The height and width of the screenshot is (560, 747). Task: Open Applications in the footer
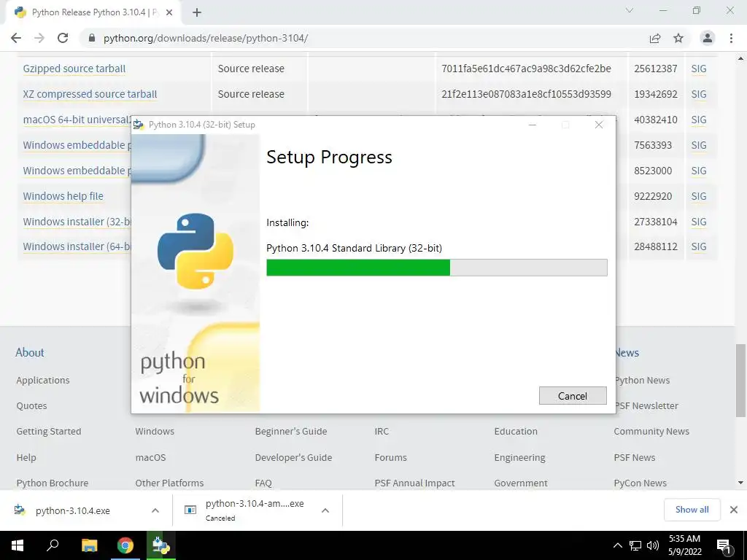(x=43, y=380)
